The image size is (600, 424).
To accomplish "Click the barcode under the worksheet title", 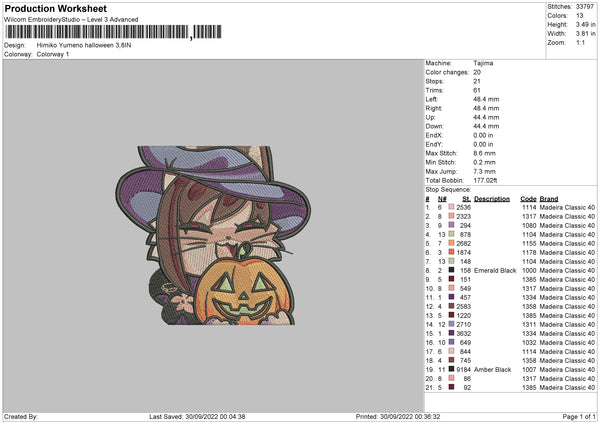I will [x=113, y=32].
